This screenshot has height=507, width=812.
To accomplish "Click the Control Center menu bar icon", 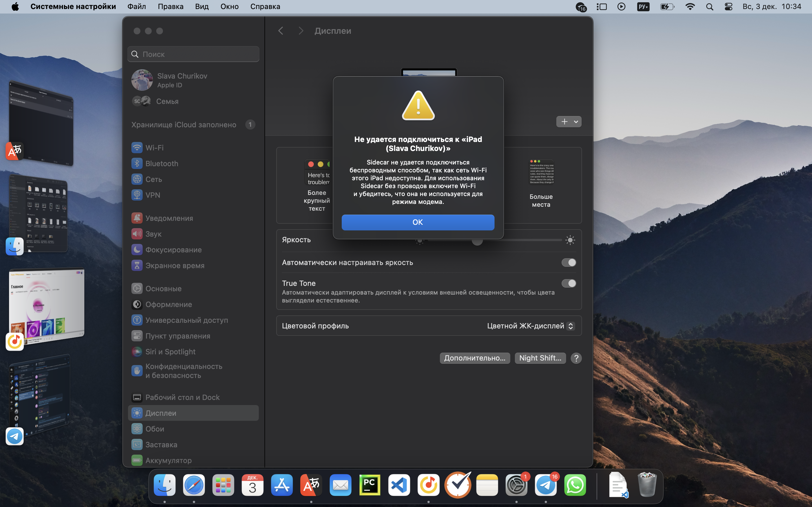I will click(x=728, y=7).
